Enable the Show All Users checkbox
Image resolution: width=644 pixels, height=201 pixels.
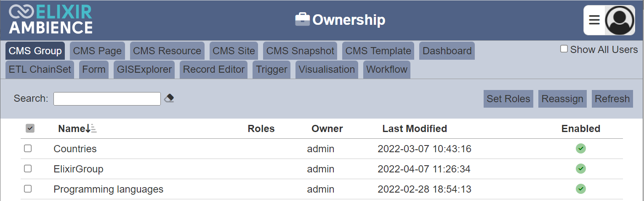[x=564, y=49]
